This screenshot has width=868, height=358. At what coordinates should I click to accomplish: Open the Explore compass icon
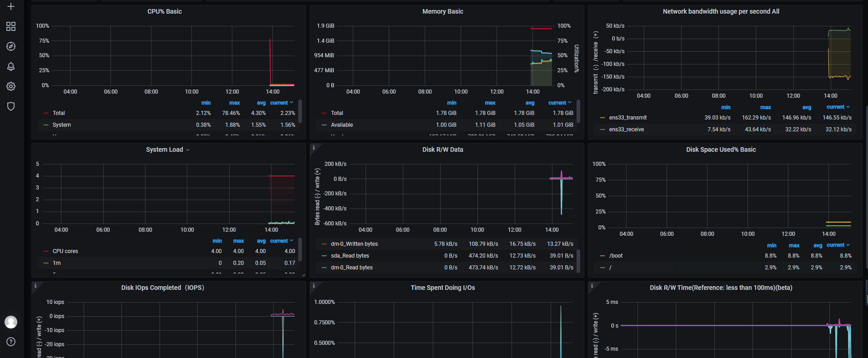pos(11,46)
